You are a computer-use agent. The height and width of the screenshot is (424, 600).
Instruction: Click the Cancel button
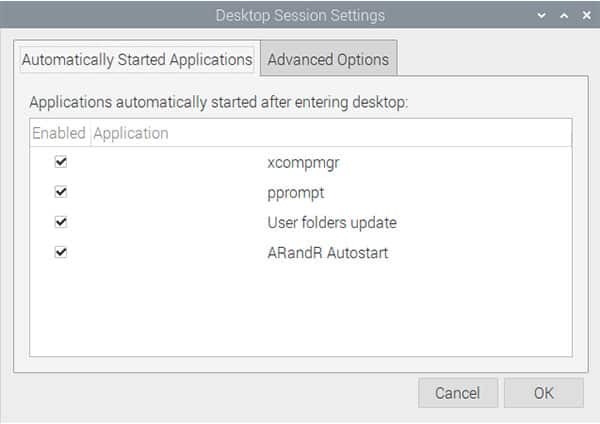(x=458, y=393)
